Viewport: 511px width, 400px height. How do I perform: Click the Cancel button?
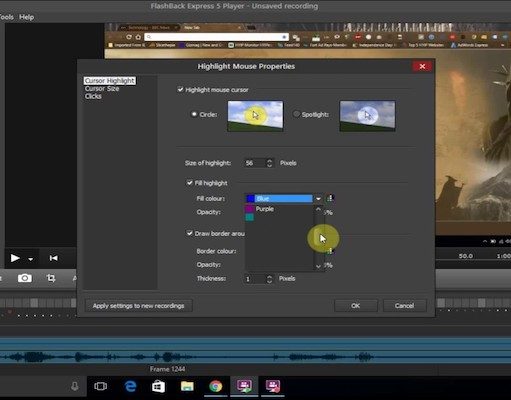[x=404, y=306]
